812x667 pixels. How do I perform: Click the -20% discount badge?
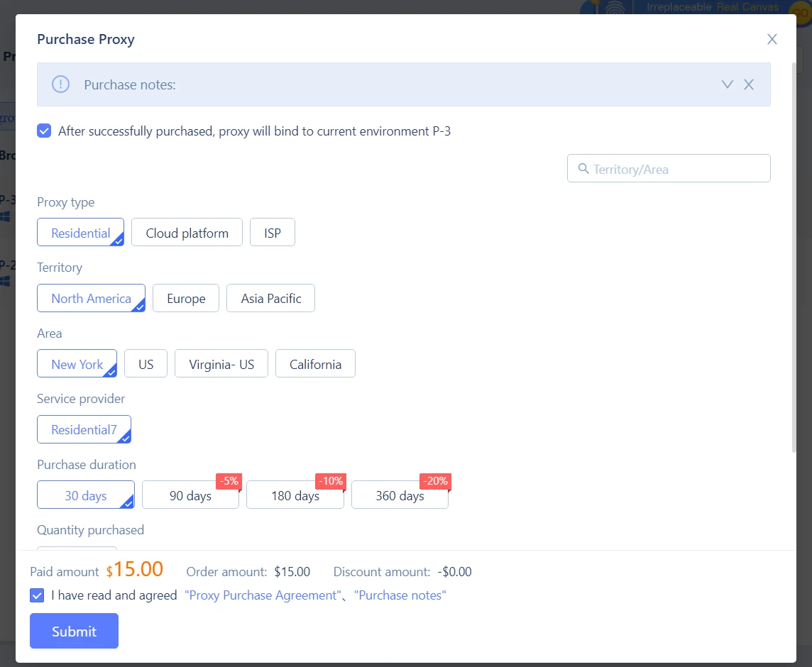(x=436, y=481)
